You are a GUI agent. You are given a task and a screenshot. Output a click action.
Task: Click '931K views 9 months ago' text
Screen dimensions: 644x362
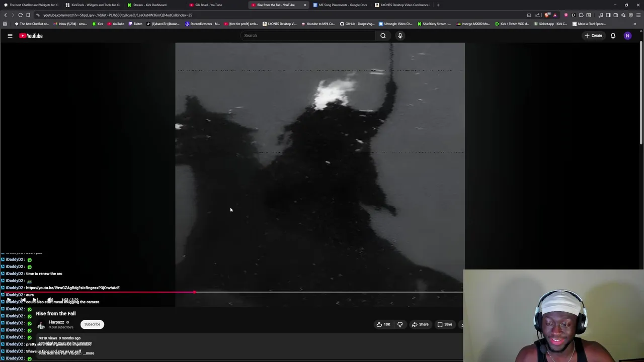(60, 338)
